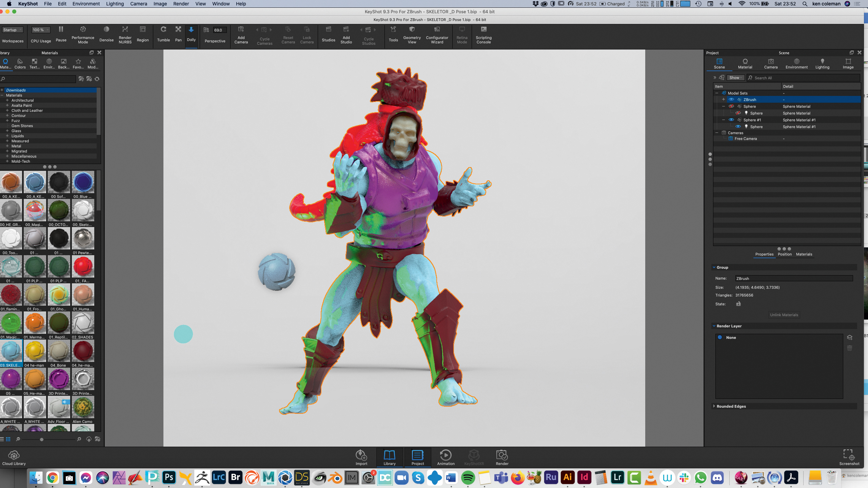Click Add Camera in toolbar
This screenshot has height=488, width=868.
[241, 35]
